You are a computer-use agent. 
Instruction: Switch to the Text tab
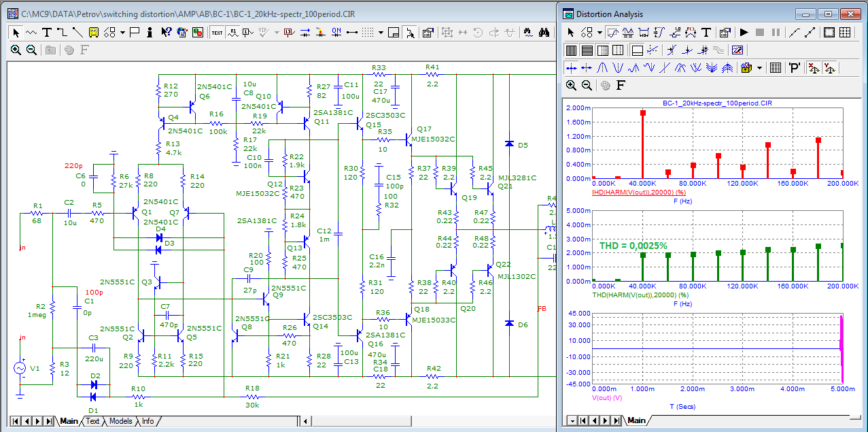click(x=92, y=421)
